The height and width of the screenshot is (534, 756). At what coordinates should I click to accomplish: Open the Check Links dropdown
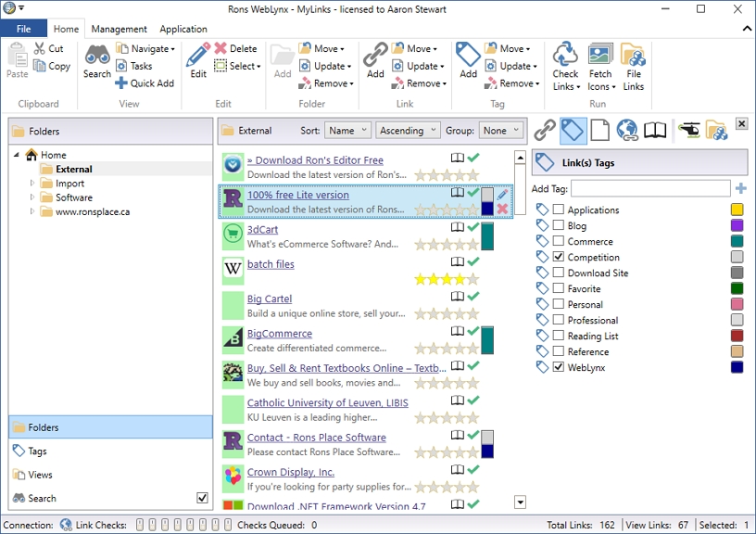pyautogui.click(x=565, y=67)
